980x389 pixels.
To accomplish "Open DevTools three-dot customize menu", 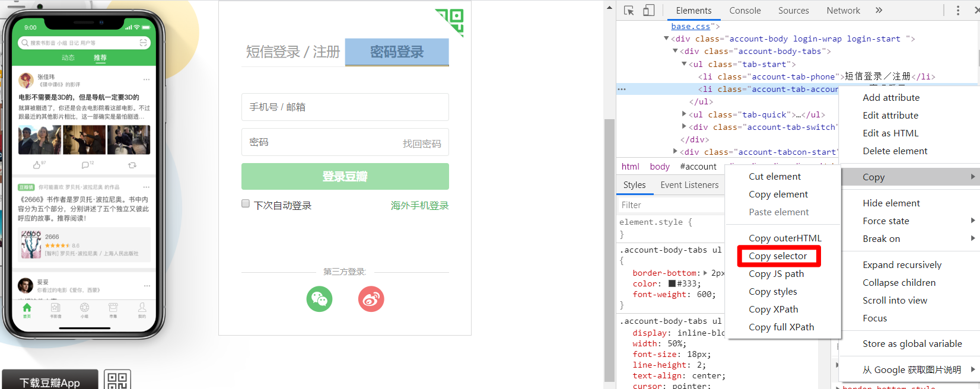I will (x=958, y=11).
